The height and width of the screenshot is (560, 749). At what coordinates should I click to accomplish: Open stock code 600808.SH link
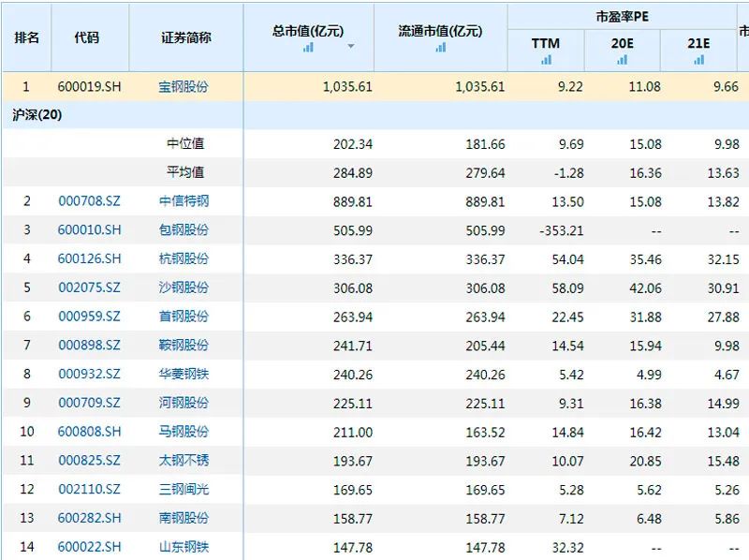[x=89, y=432]
